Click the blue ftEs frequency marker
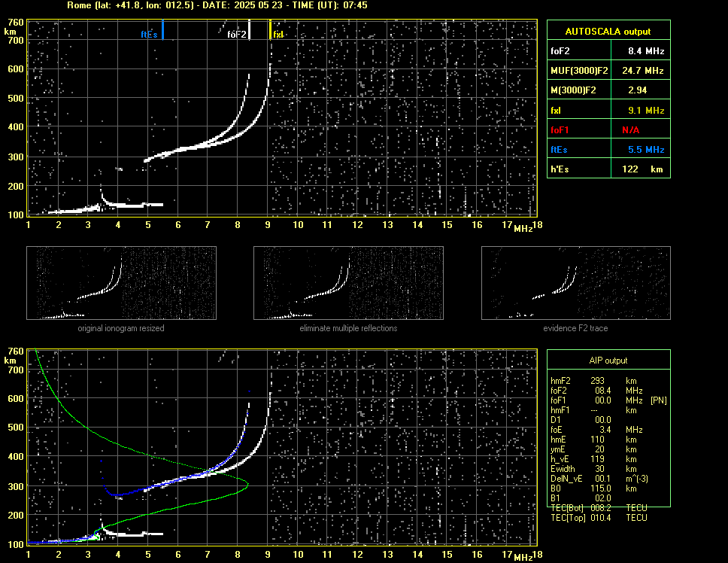Image resolution: width=728 pixels, height=563 pixels. coord(162,29)
